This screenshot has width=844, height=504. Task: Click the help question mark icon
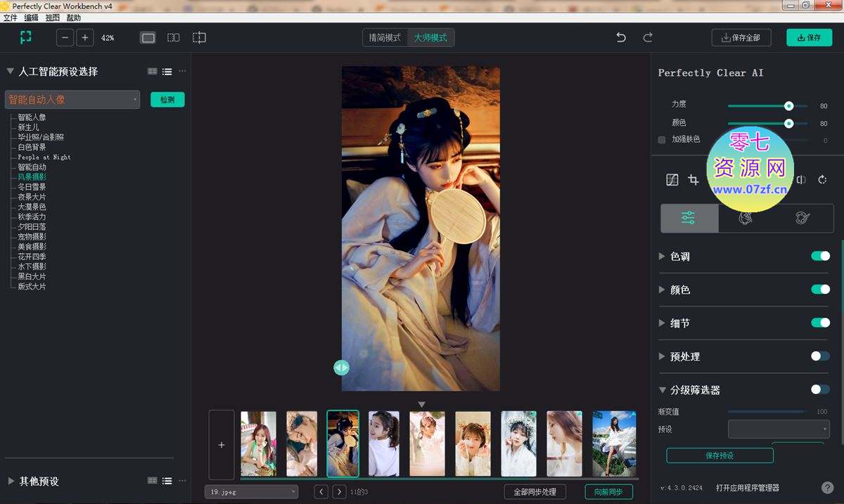[827, 487]
